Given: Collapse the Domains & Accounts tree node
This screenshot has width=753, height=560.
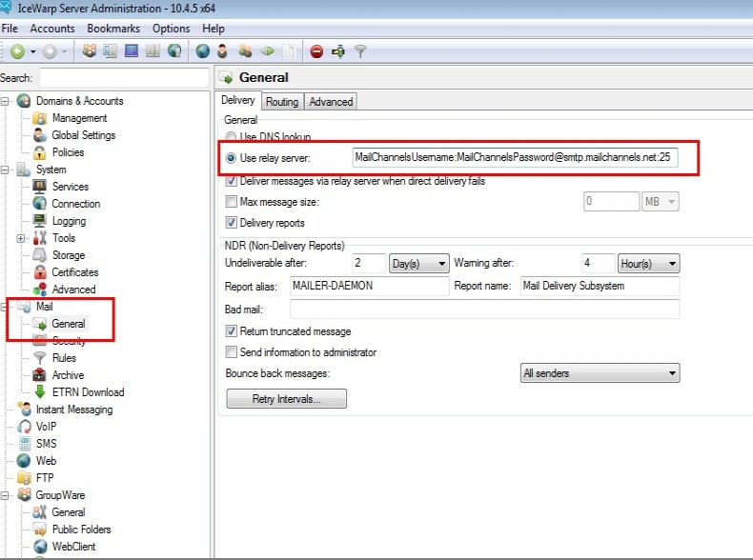Looking at the screenshot, I should [5, 101].
